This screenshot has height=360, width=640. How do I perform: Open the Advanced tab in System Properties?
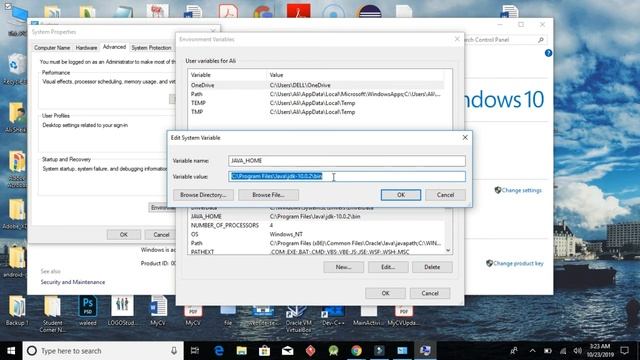pyautogui.click(x=114, y=47)
